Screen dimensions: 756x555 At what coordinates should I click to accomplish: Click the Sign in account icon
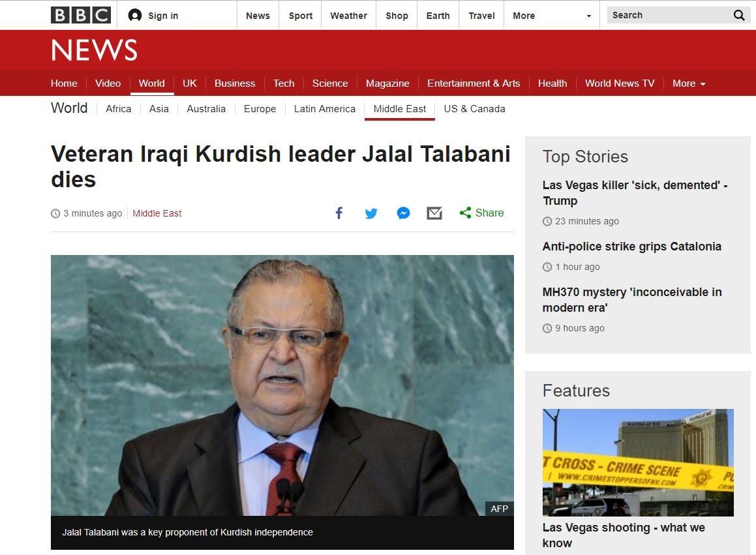tap(135, 15)
